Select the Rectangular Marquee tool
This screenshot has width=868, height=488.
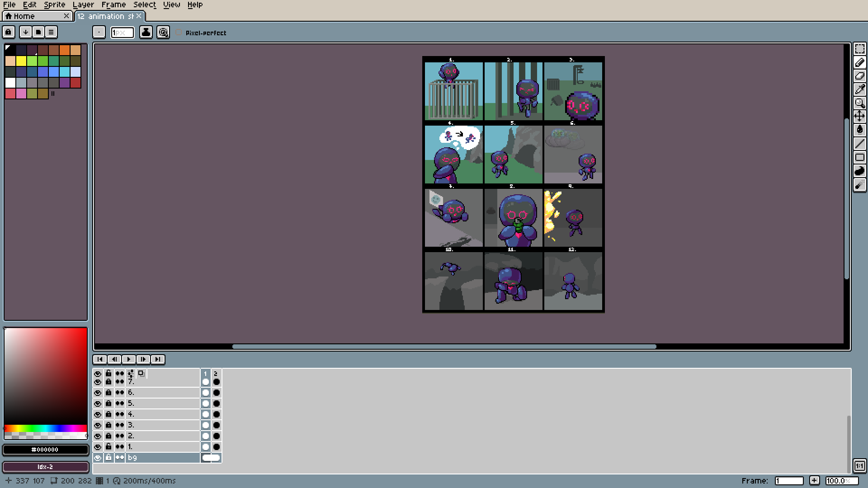click(x=859, y=49)
